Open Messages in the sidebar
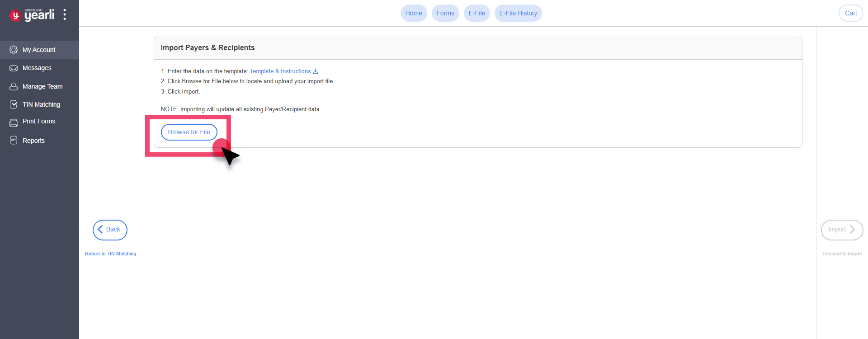This screenshot has width=868, height=339. 39,68
